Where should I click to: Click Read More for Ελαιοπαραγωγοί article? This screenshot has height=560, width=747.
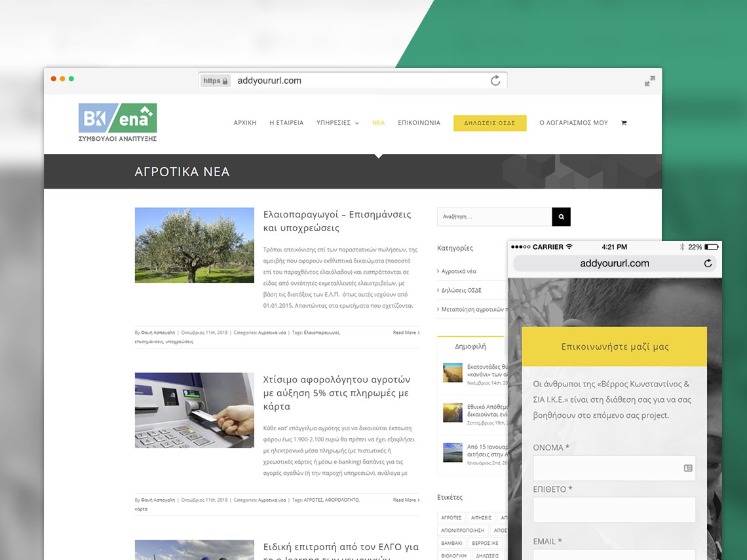click(x=406, y=332)
